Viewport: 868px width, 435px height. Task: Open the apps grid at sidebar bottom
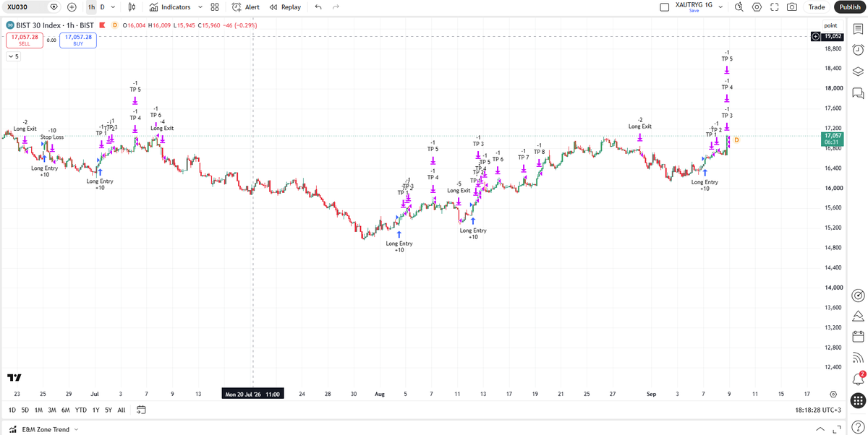[x=858, y=400]
